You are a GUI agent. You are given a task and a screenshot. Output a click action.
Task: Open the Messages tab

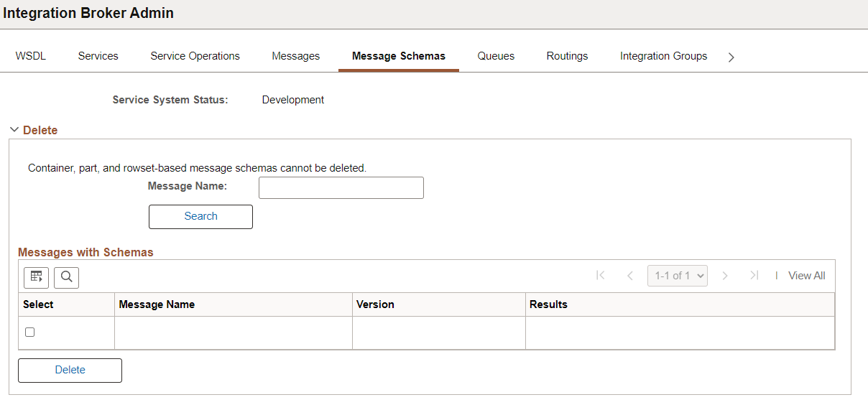click(296, 56)
